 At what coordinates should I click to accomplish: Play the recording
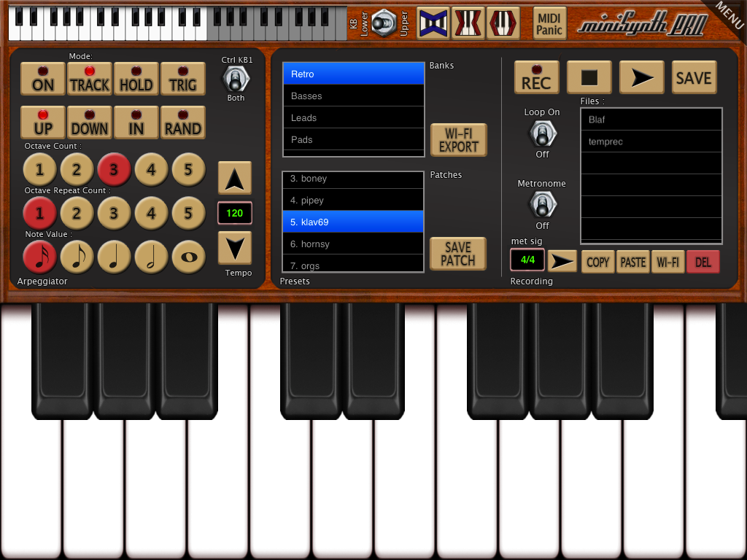coord(642,77)
